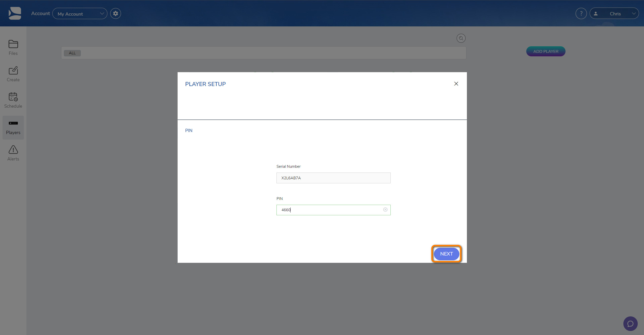Open account settings gear icon
The height and width of the screenshot is (335, 644).
tap(115, 14)
